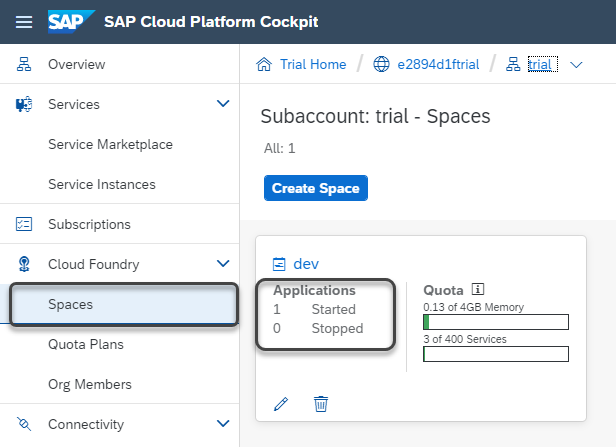Go to Trial Home breadcrumb link
Viewport: 616px width, 447px height.
[x=313, y=64]
